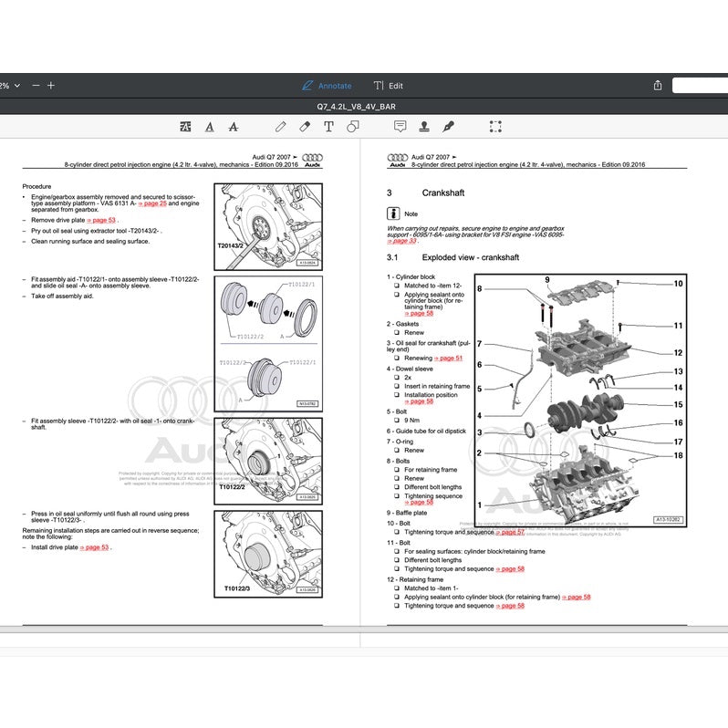Screen dimensions: 728x728
Task: Activate the selection rectangle tool
Action: click(x=495, y=127)
